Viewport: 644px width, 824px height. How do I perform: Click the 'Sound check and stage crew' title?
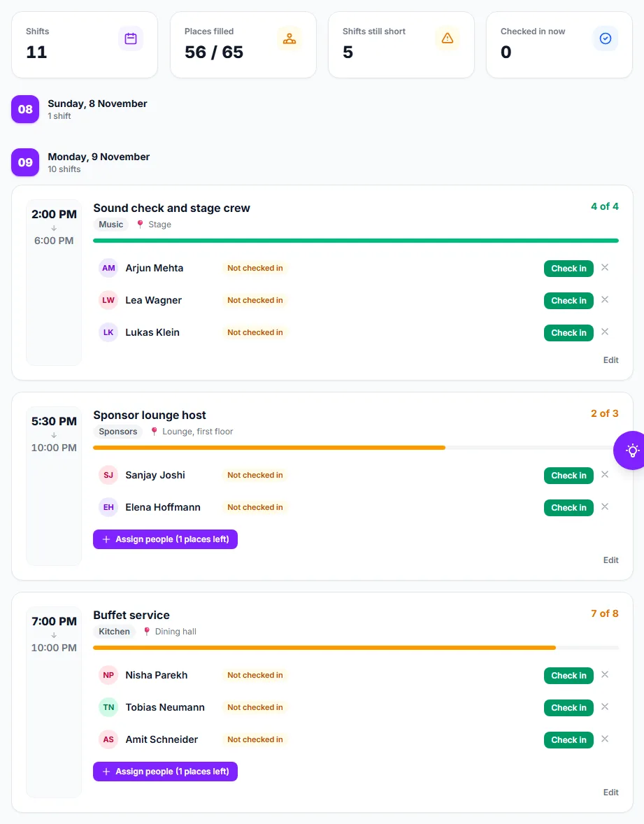point(172,208)
